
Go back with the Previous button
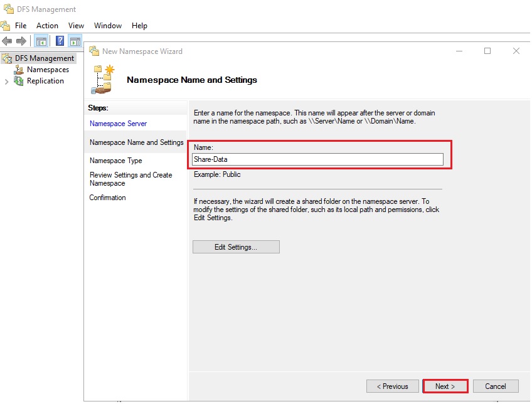(391, 386)
